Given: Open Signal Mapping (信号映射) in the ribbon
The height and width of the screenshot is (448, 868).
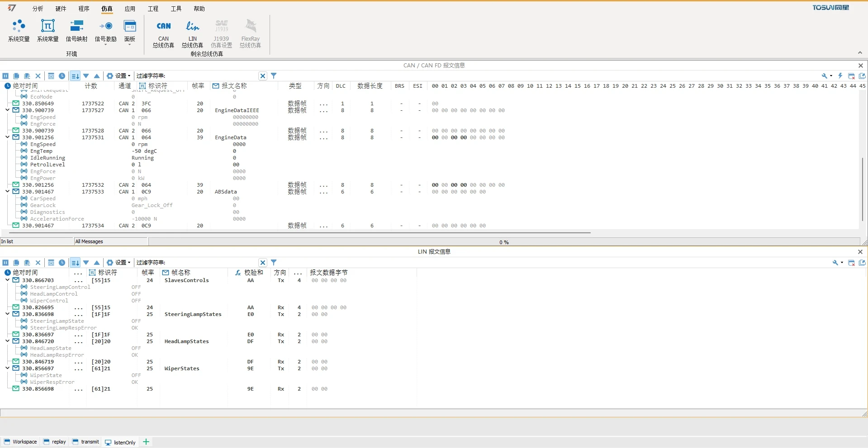Looking at the screenshot, I should click(76, 31).
